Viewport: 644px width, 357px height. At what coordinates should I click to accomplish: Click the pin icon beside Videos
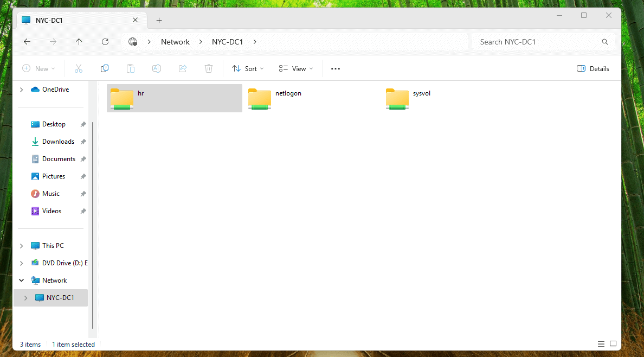[x=83, y=211]
